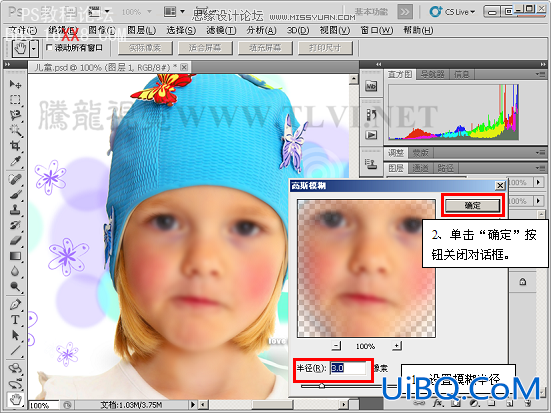Viewport: 551px width, 413px height.
Task: Click the layer lock icon in Layers panel
Action: coord(523,282)
